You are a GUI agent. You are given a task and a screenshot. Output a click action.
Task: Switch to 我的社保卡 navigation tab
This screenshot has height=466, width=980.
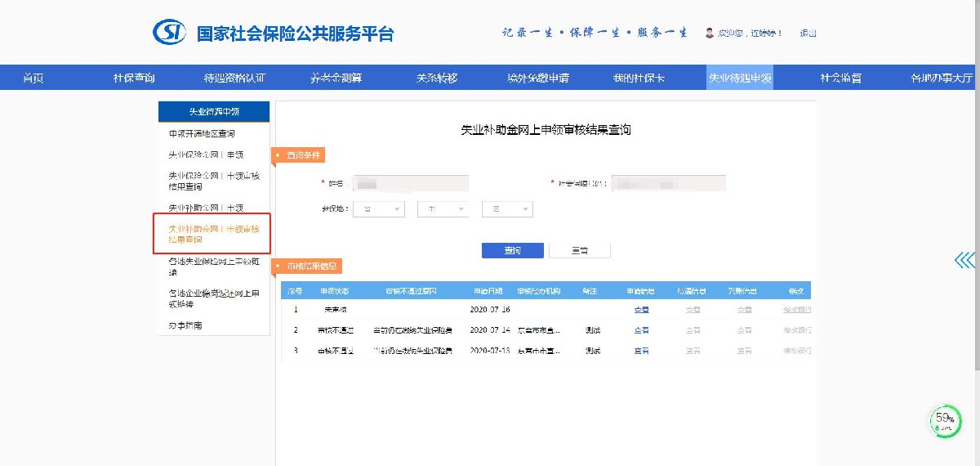639,78
